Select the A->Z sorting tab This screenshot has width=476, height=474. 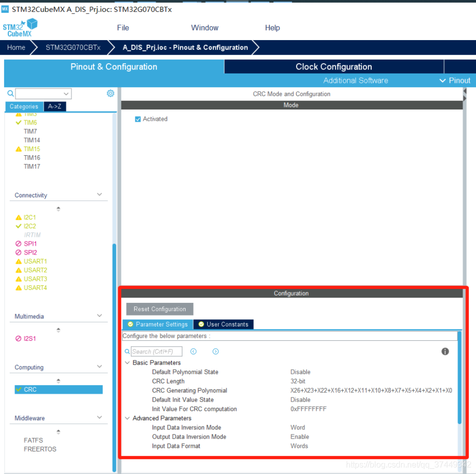[x=54, y=106]
